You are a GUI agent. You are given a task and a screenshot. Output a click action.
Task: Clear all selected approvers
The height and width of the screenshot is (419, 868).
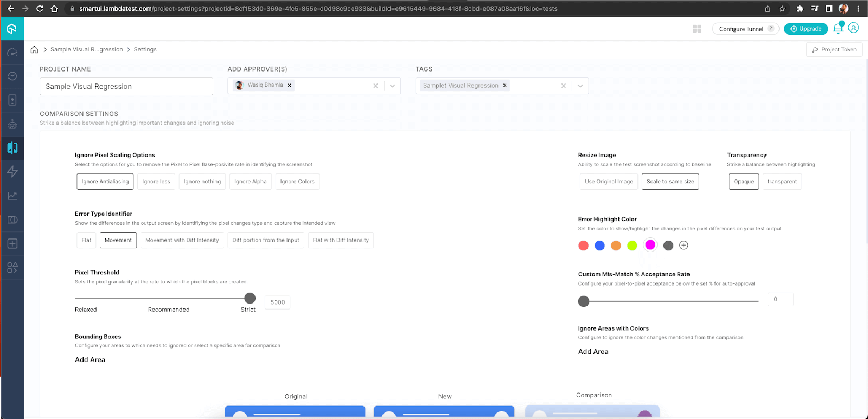(375, 86)
